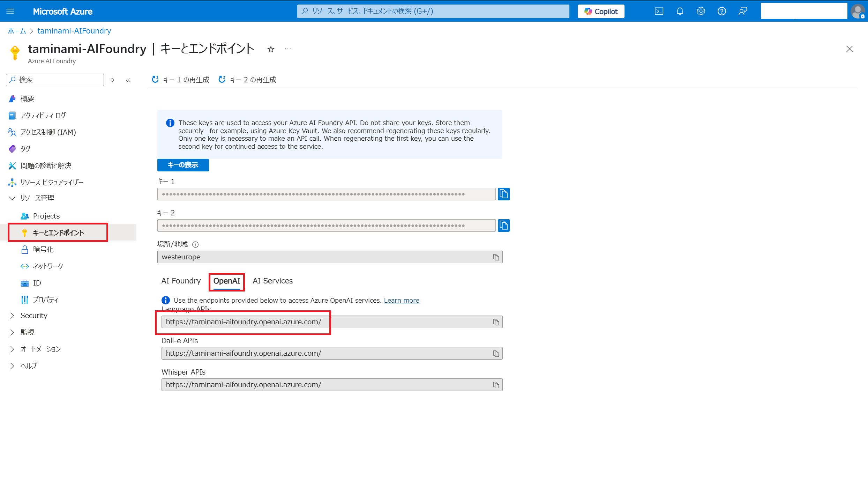This screenshot has height=480, width=868.
Task: Click the Dall-e APIs endpoint URL field
Action: (x=332, y=353)
